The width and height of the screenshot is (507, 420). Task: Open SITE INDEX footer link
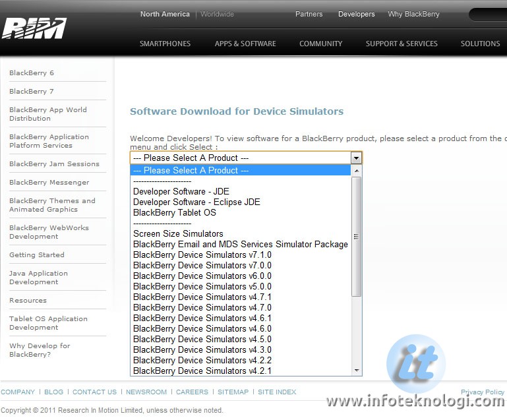tap(277, 392)
